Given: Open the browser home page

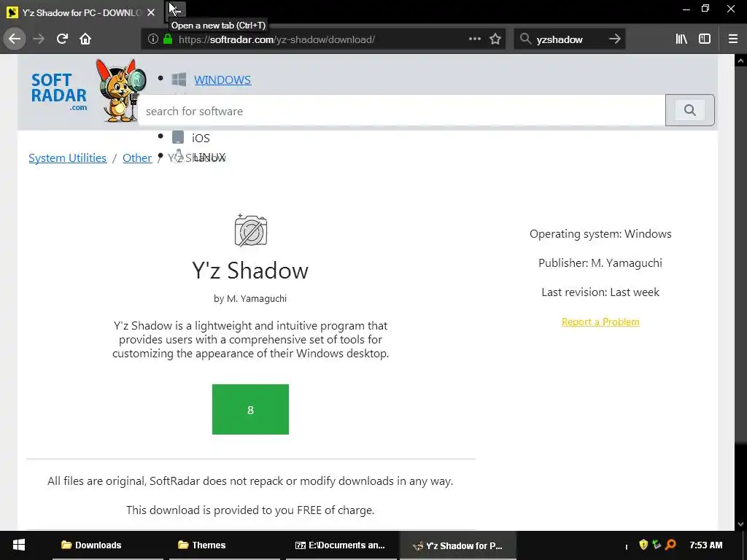Looking at the screenshot, I should click(85, 39).
